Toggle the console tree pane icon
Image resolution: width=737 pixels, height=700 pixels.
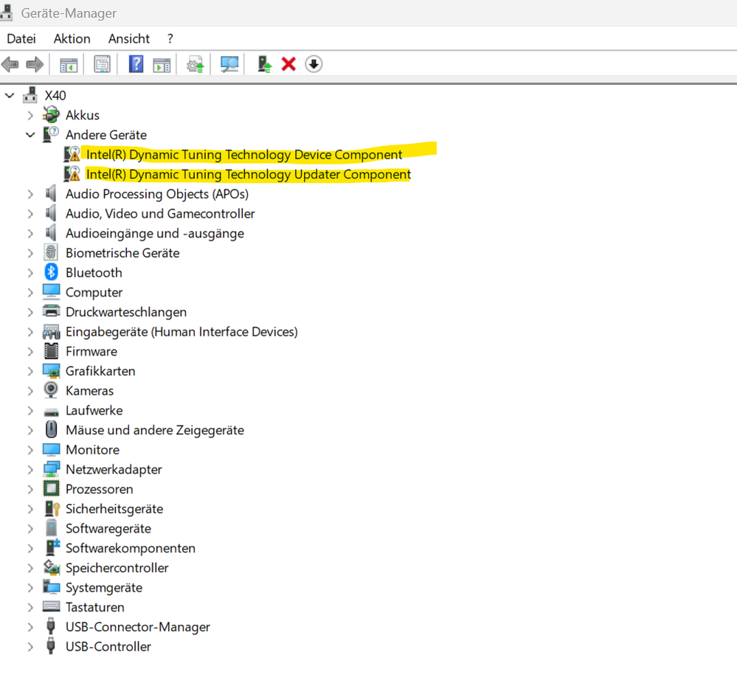tap(69, 63)
